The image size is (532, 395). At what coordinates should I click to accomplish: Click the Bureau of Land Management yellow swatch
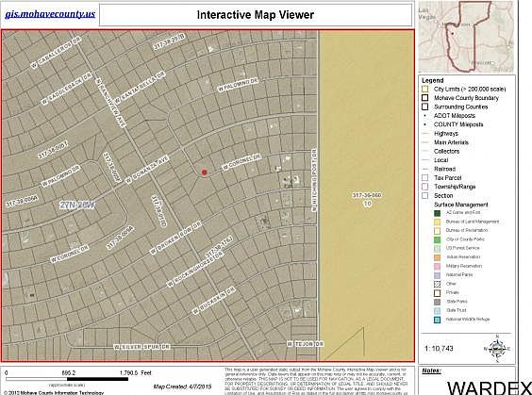pos(438,222)
